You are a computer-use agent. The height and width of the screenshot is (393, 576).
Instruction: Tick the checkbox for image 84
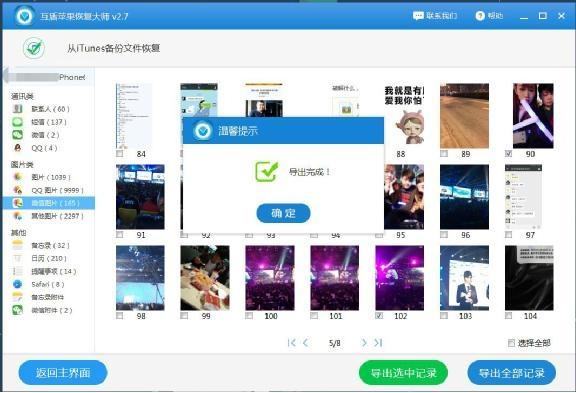tap(119, 154)
